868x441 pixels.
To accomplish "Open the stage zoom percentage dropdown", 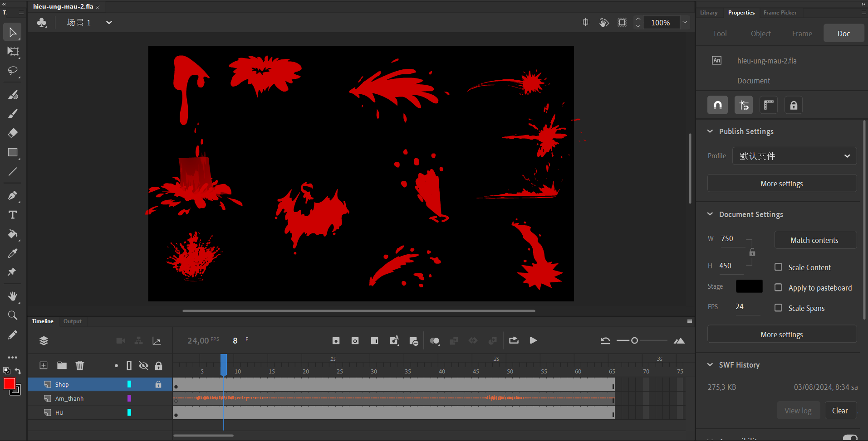I will (x=685, y=22).
